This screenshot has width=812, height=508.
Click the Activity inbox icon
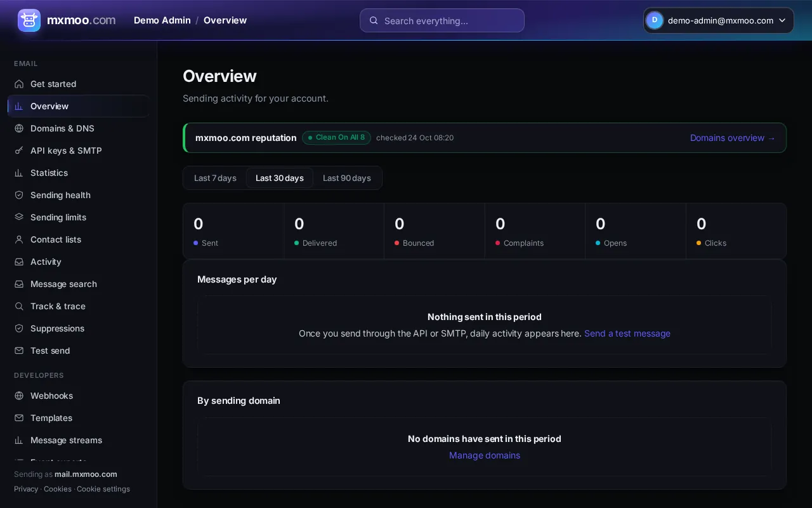click(x=19, y=262)
